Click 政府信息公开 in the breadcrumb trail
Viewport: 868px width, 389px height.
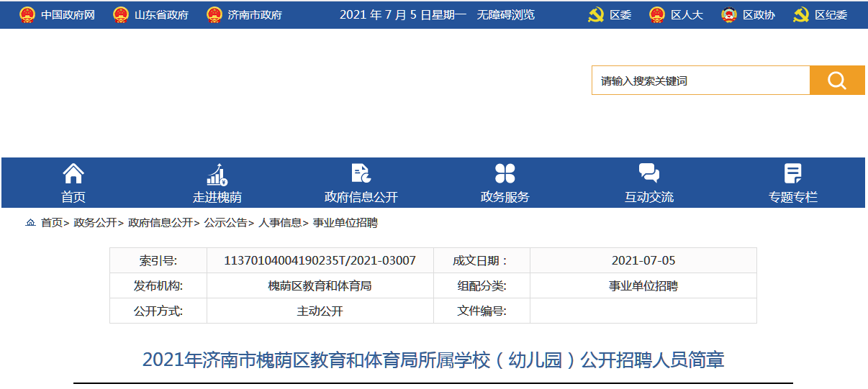161,223
